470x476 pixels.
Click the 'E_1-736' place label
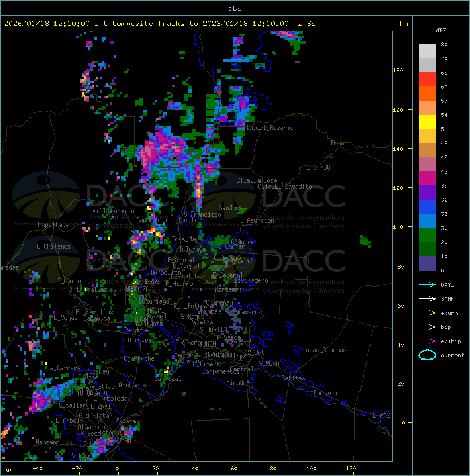point(318,167)
